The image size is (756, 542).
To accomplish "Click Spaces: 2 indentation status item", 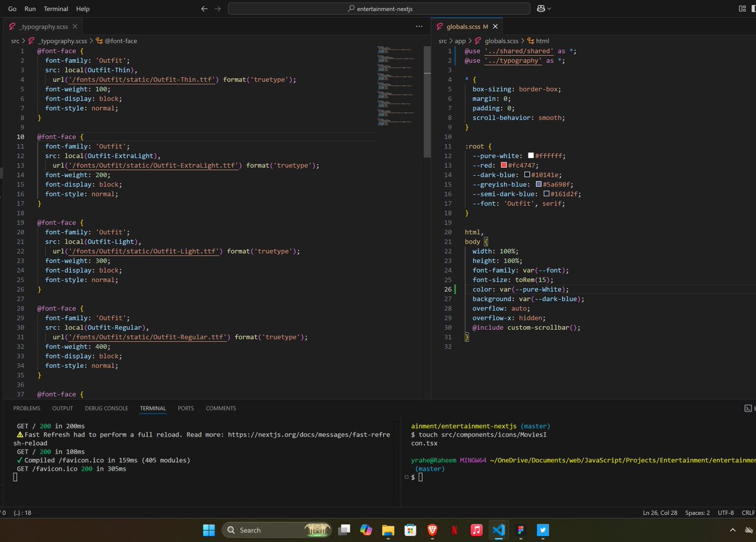I will click(697, 512).
